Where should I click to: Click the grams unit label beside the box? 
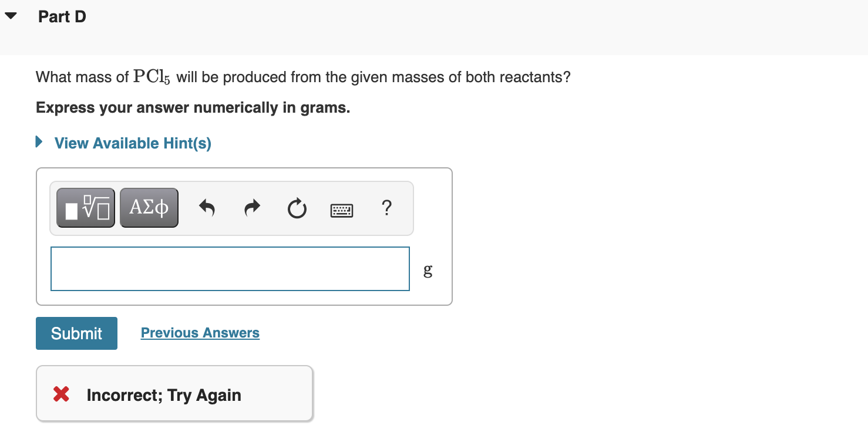coord(428,271)
